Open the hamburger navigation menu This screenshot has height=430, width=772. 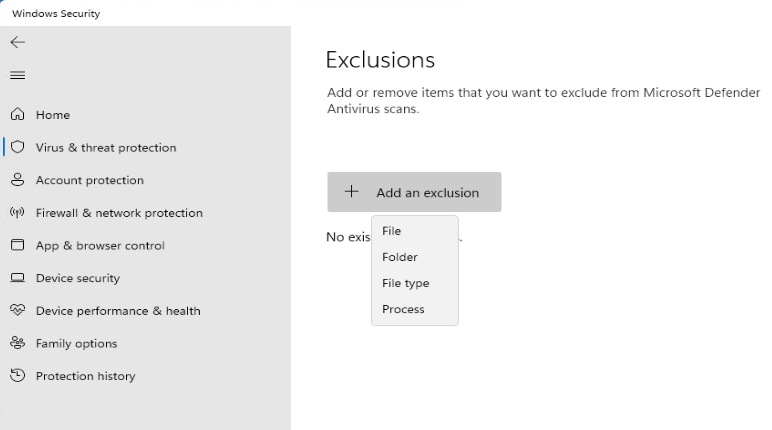point(17,75)
